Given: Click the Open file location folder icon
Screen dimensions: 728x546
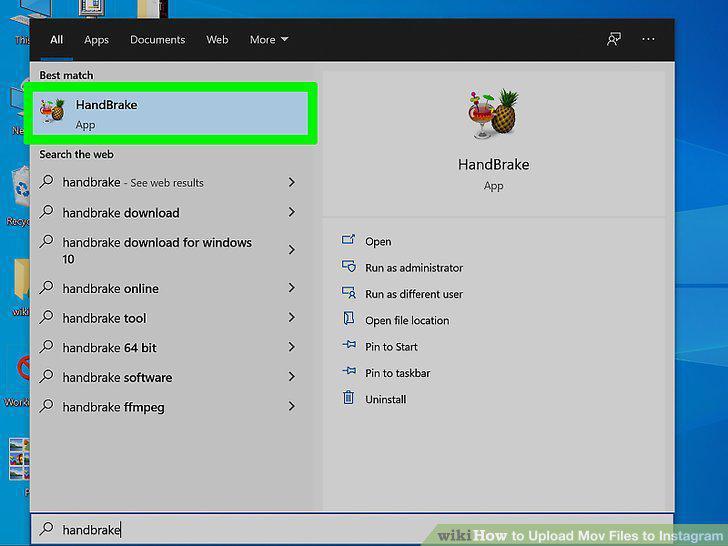Looking at the screenshot, I should pyautogui.click(x=348, y=318).
